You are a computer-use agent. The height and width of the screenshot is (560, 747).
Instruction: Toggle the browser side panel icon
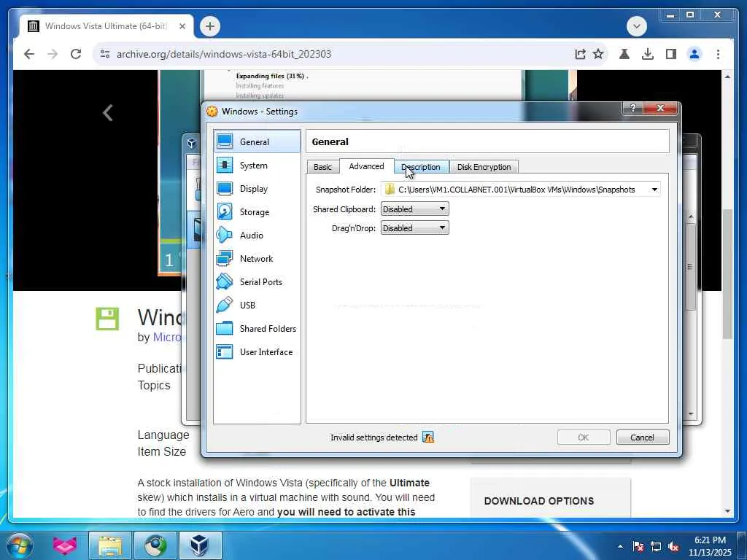671,54
